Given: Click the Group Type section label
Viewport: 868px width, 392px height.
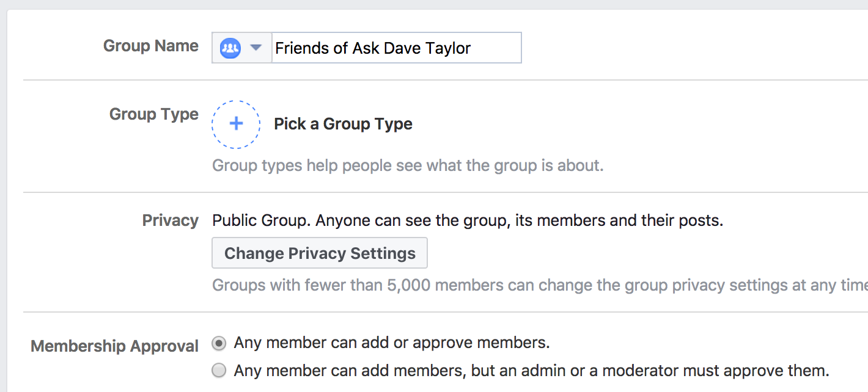Looking at the screenshot, I should [153, 114].
